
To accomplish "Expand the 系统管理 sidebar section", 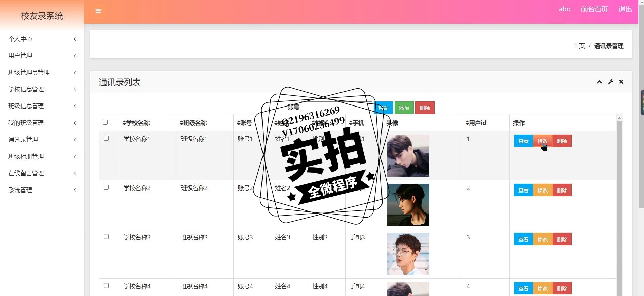I will tap(42, 190).
